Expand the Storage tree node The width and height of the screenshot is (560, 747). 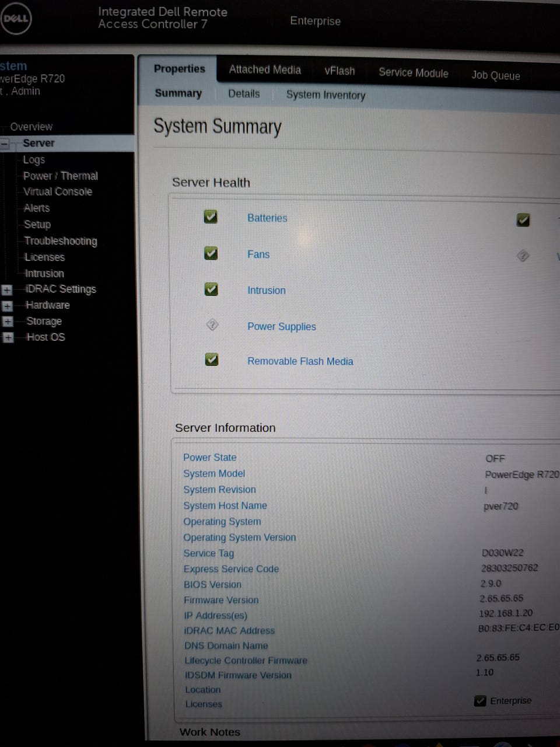[x=7, y=322]
